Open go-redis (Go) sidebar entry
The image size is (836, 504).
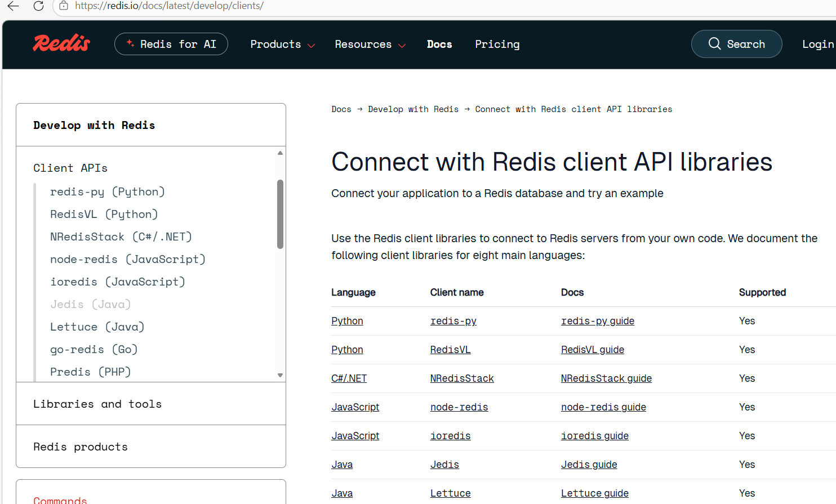[94, 349]
